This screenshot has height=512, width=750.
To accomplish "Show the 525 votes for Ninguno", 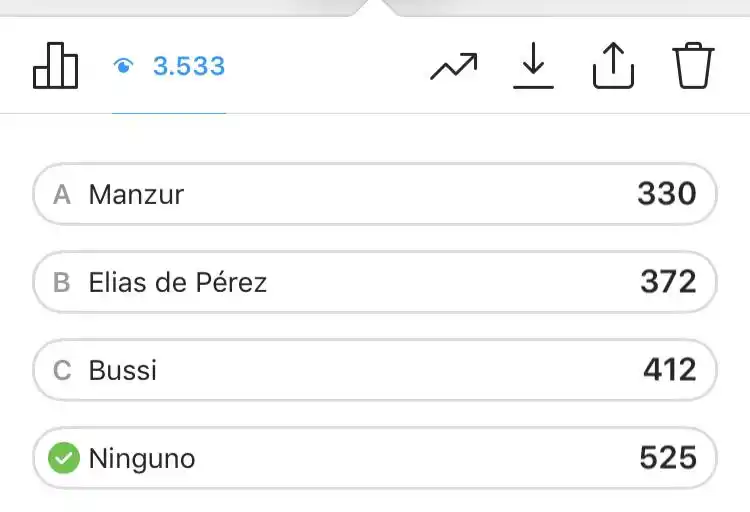I will pyautogui.click(x=667, y=459).
